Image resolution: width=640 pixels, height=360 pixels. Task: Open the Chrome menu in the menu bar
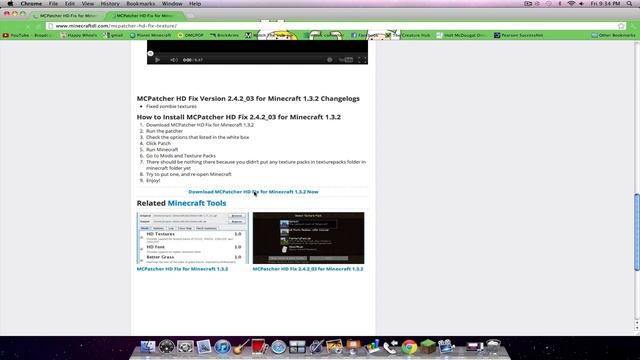point(31,4)
